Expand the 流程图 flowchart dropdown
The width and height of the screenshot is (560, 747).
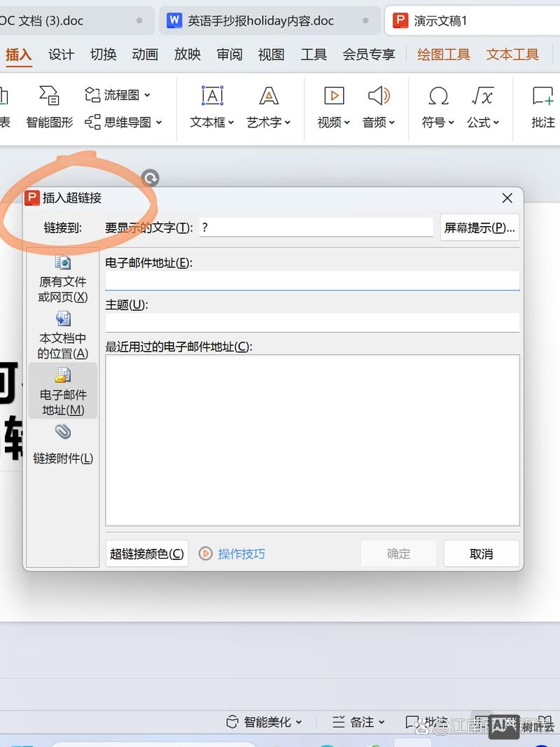pos(118,95)
